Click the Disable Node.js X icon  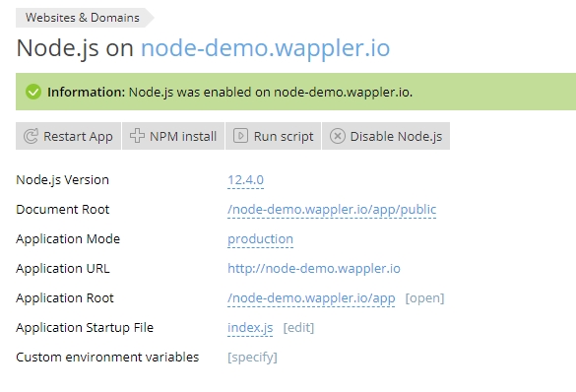[337, 136]
